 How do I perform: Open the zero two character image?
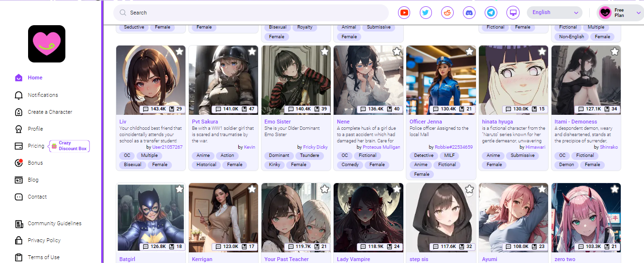(x=586, y=217)
